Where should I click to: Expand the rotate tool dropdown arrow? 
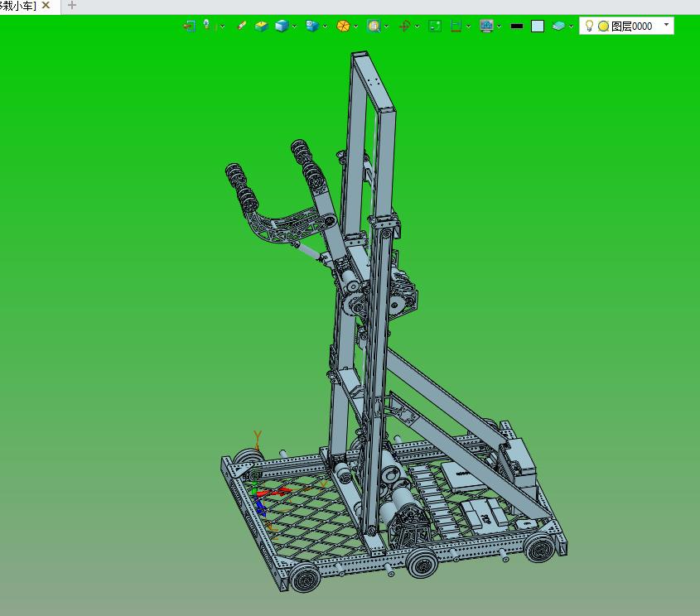pos(417,26)
